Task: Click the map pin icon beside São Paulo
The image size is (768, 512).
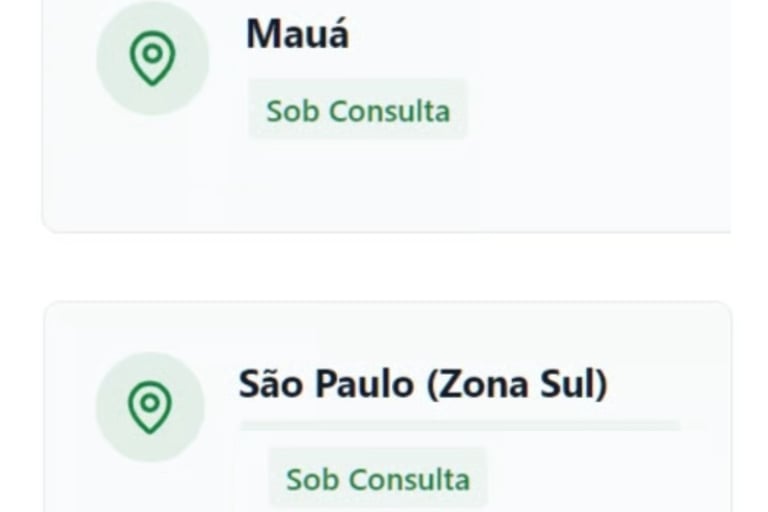Action: (150, 408)
